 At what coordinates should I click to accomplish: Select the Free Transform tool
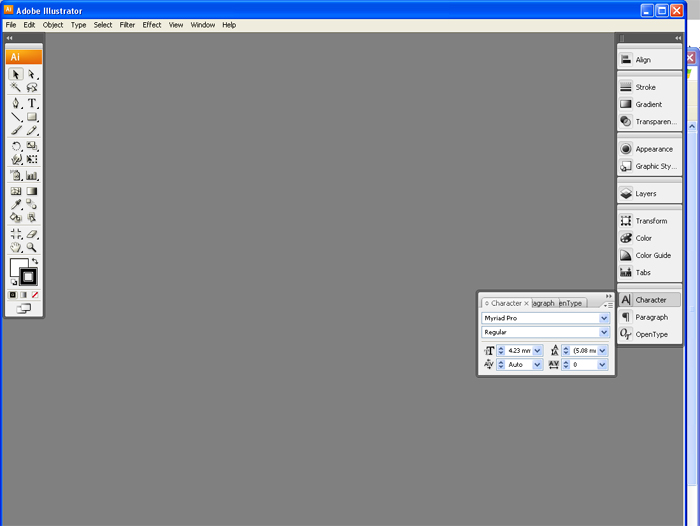[x=32, y=159]
